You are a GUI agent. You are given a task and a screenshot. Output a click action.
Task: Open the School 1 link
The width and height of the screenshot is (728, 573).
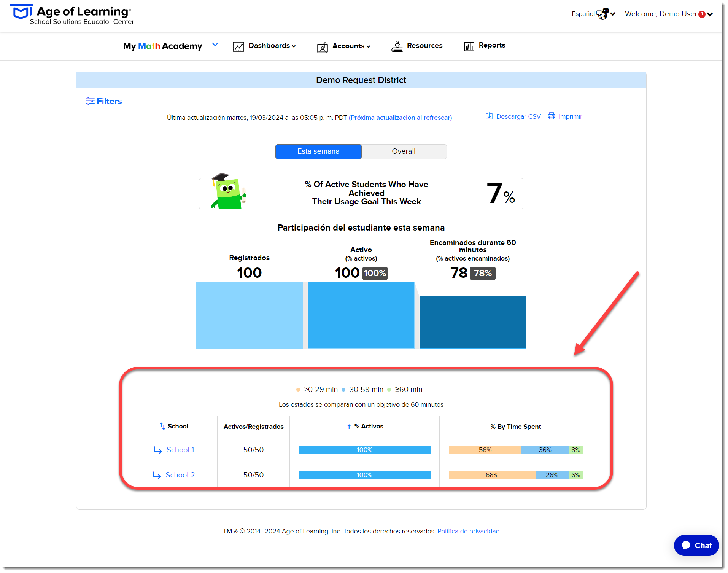pyautogui.click(x=180, y=450)
